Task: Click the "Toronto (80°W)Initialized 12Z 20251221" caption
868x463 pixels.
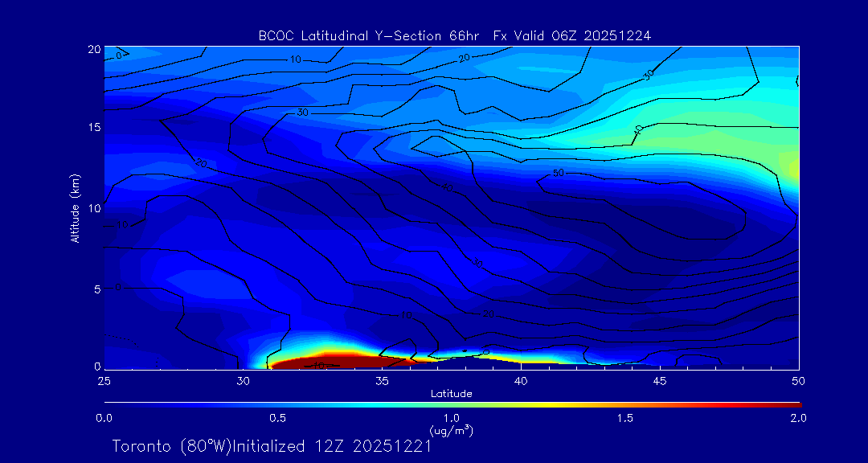Action: (272, 446)
